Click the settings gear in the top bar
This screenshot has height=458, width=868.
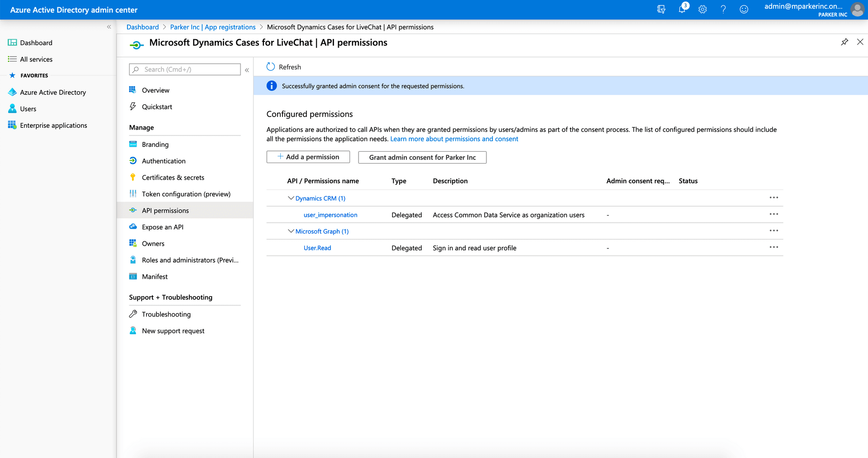[702, 9]
